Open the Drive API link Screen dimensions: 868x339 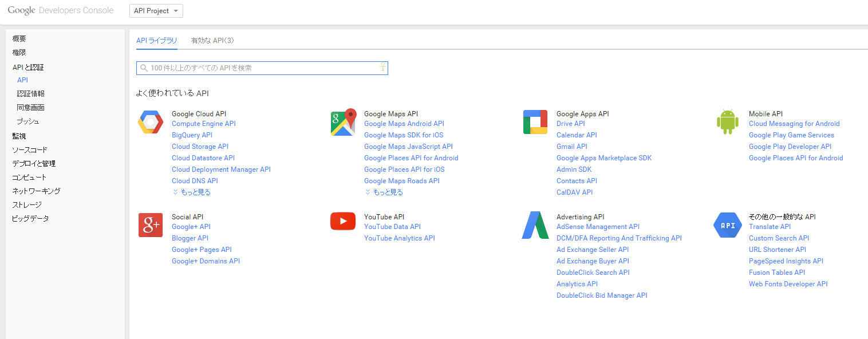tap(571, 124)
